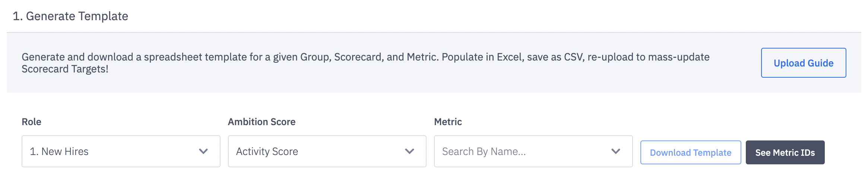Click the Metric field label
The image size is (868, 189).
(x=448, y=122)
